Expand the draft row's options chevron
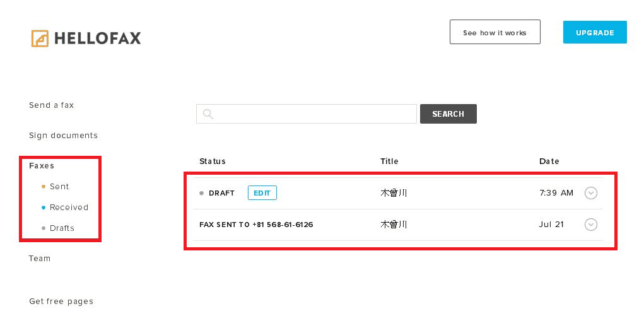Image resolution: width=644 pixels, height=328 pixels. coord(590,193)
